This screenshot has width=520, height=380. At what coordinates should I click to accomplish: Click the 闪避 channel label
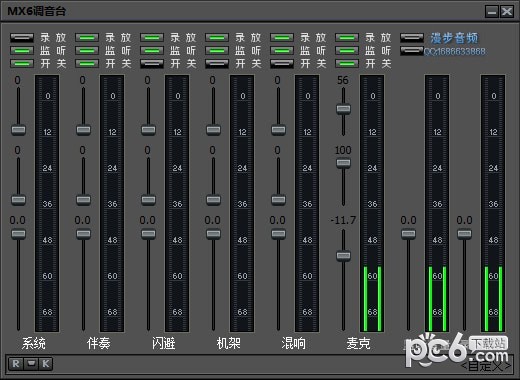[x=164, y=343]
